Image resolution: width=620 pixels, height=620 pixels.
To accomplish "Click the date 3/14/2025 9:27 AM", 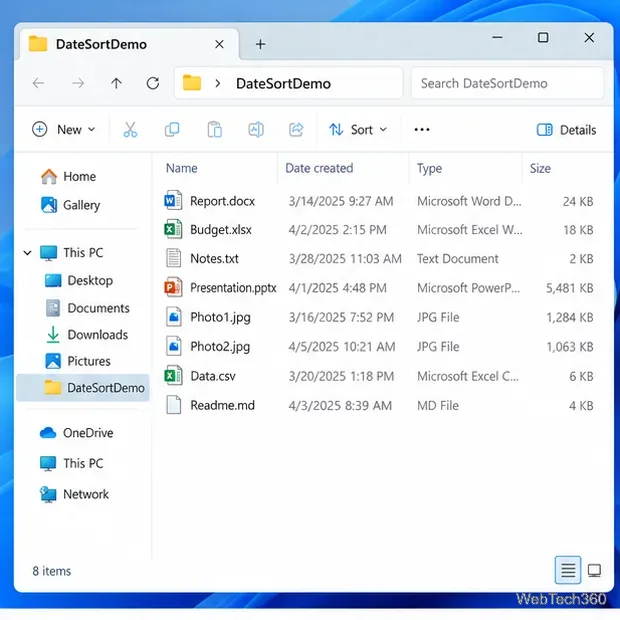I will click(341, 201).
